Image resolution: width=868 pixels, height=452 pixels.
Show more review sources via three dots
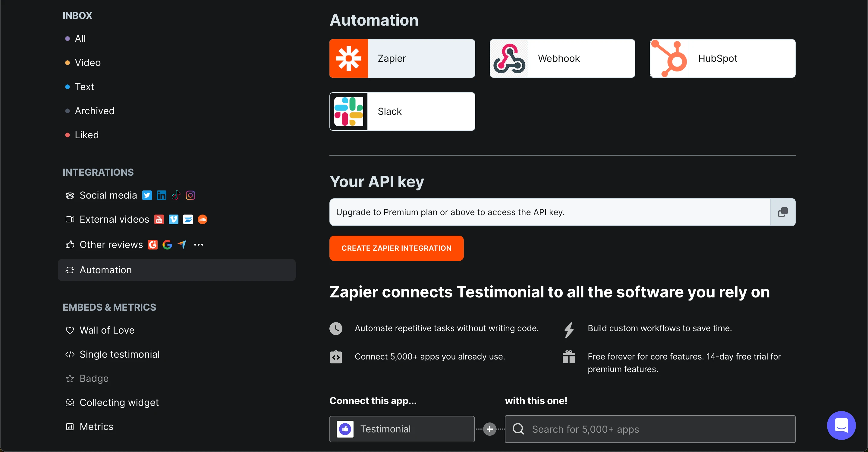point(199,245)
